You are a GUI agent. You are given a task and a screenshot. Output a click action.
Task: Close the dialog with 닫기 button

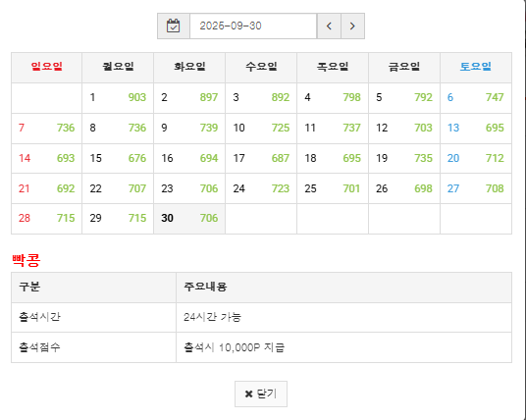[261, 394]
